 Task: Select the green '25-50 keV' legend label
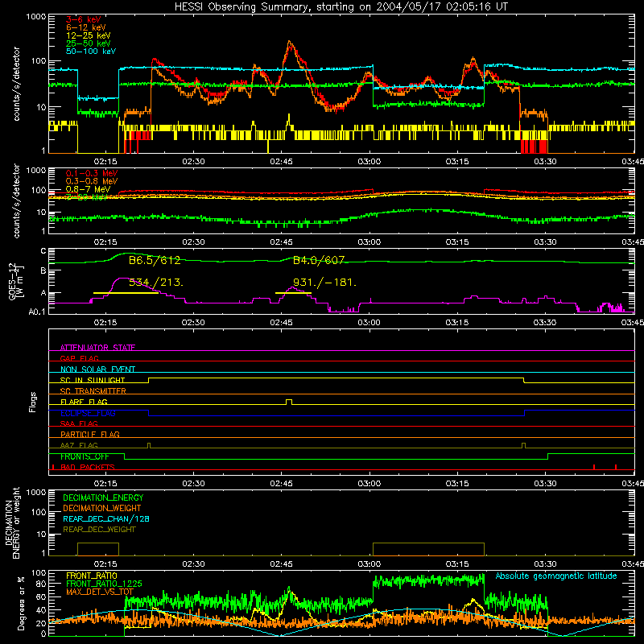[88, 43]
